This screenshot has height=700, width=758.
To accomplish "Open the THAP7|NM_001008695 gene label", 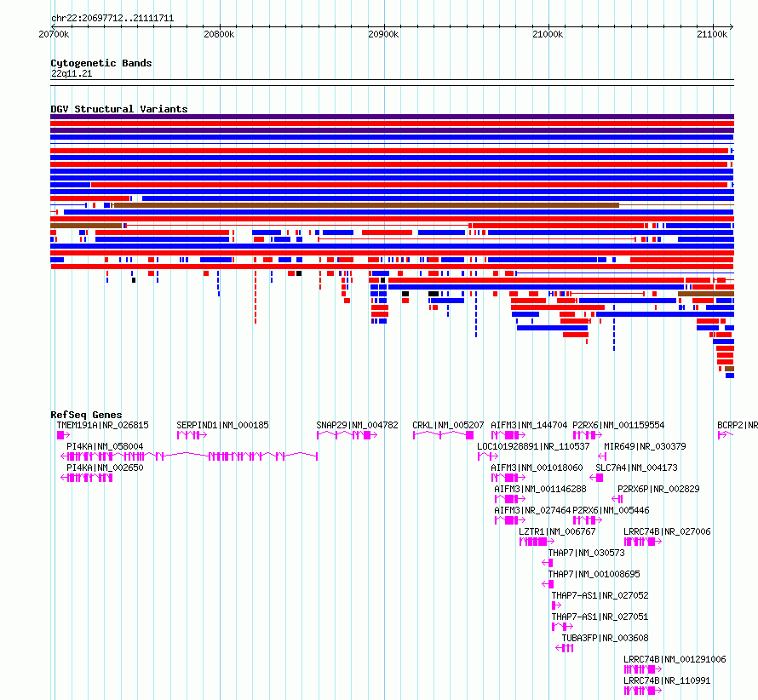I will tap(594, 574).
